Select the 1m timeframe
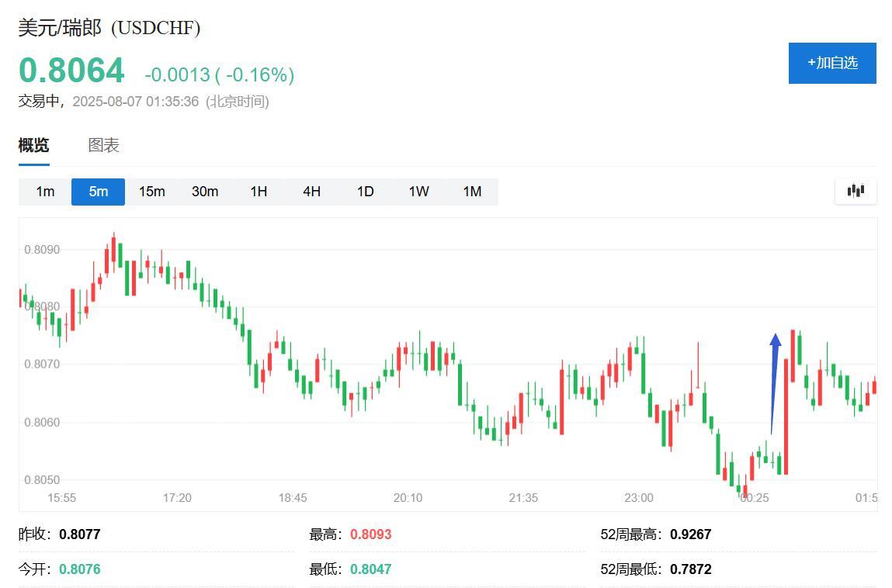892x588 pixels. click(45, 192)
